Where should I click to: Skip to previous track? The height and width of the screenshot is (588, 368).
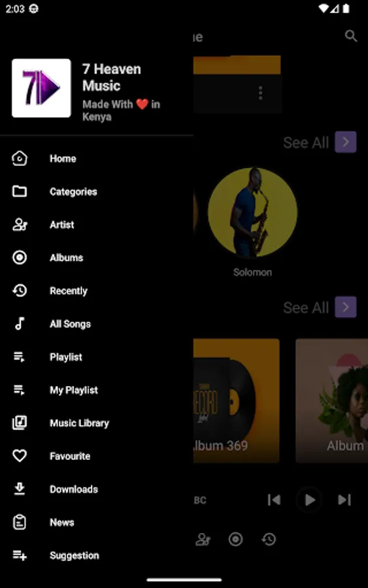[x=275, y=500]
